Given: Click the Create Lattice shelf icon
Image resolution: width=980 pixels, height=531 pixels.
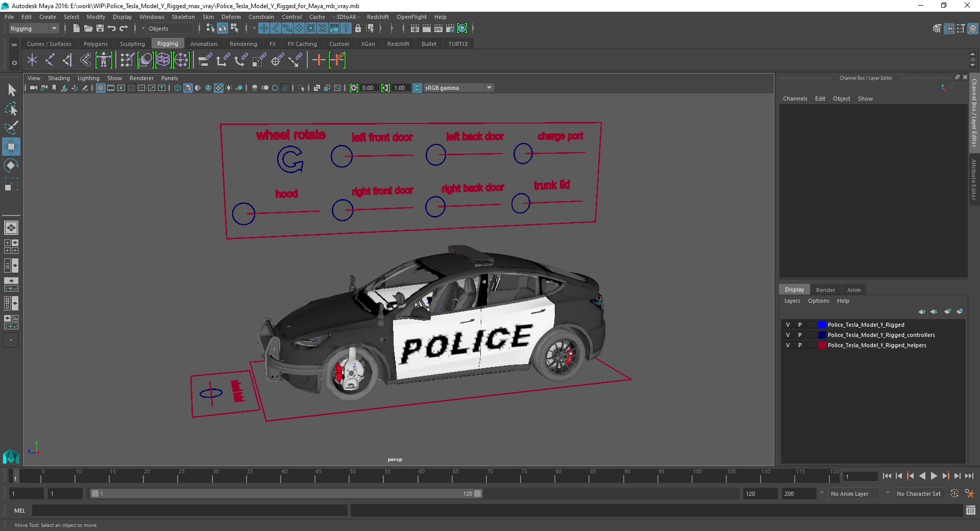Looking at the screenshot, I should point(163,60).
